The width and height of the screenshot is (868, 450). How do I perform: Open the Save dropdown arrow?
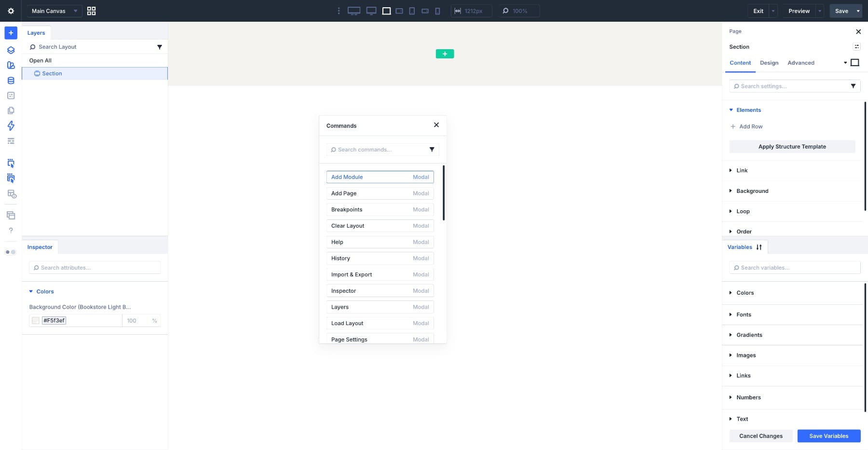tap(858, 11)
